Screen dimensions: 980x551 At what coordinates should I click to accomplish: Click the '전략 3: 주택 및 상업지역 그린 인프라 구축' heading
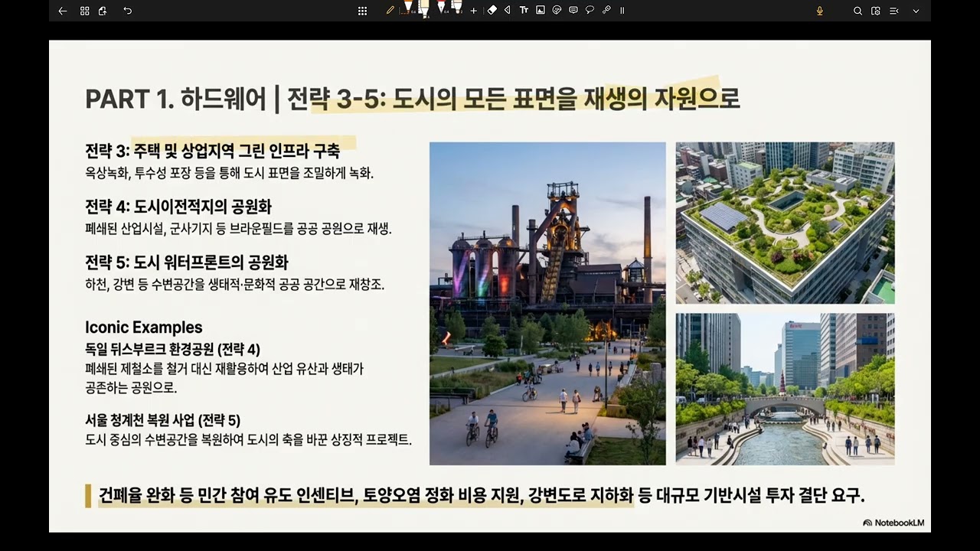(212, 150)
